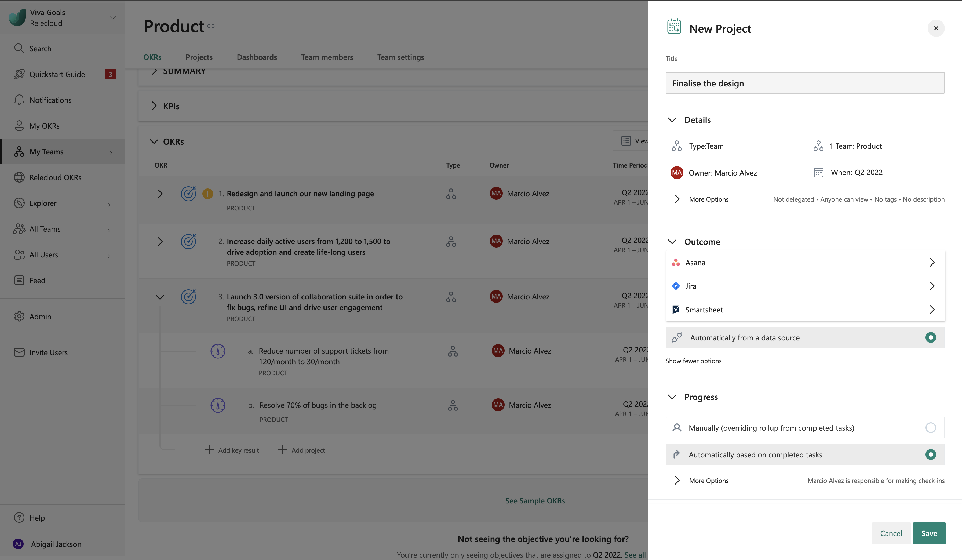Click Show fewer options link
Screen dimensions: 962x560
point(693,361)
